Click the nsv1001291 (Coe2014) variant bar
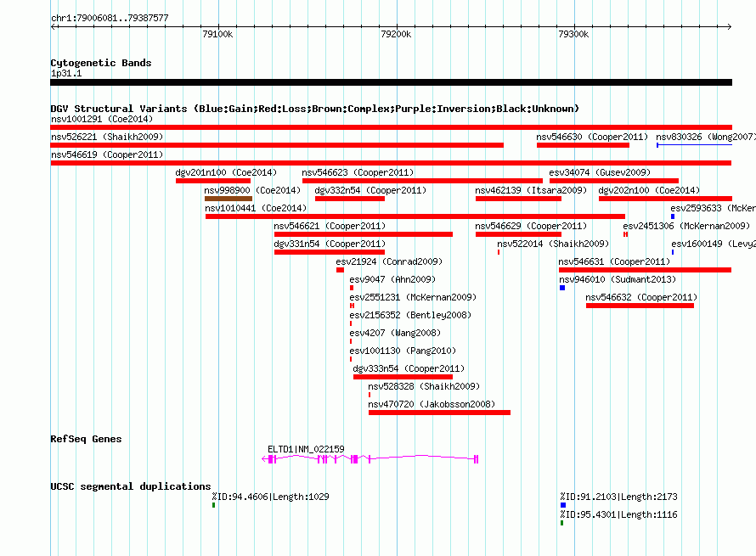Screen dimensions: 756x556 pyautogui.click(x=391, y=127)
